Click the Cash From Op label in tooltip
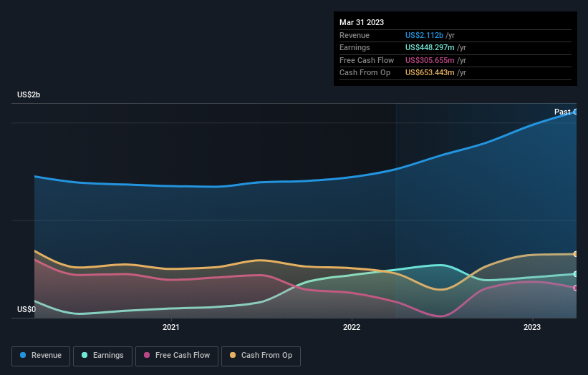The height and width of the screenshot is (375, 588). tap(365, 73)
